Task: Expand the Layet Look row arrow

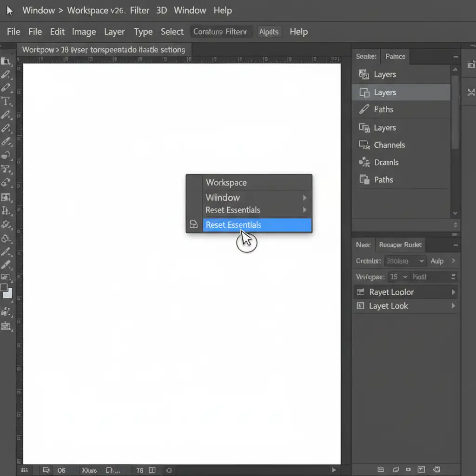Action: coord(453,306)
